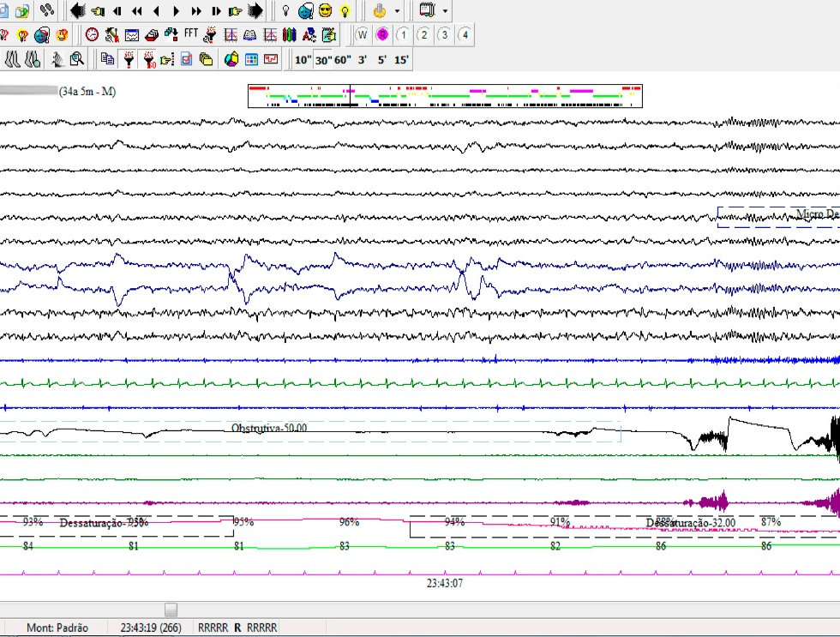Click the stamp tool icon

(379, 10)
